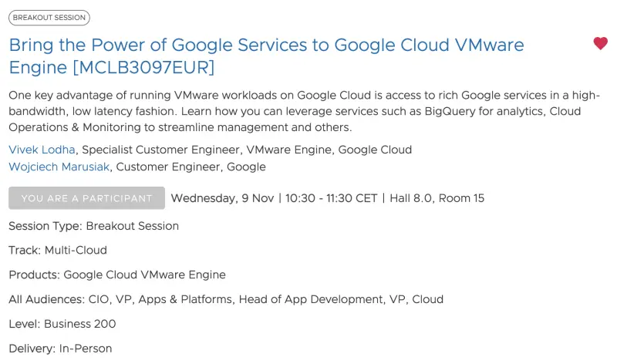
Task: Click the 'Level: Business 200' line
Action: (62, 324)
